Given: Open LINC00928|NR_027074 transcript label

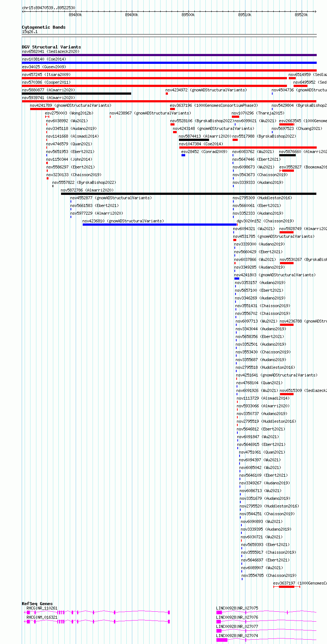Looking at the screenshot, I should (237, 636).
